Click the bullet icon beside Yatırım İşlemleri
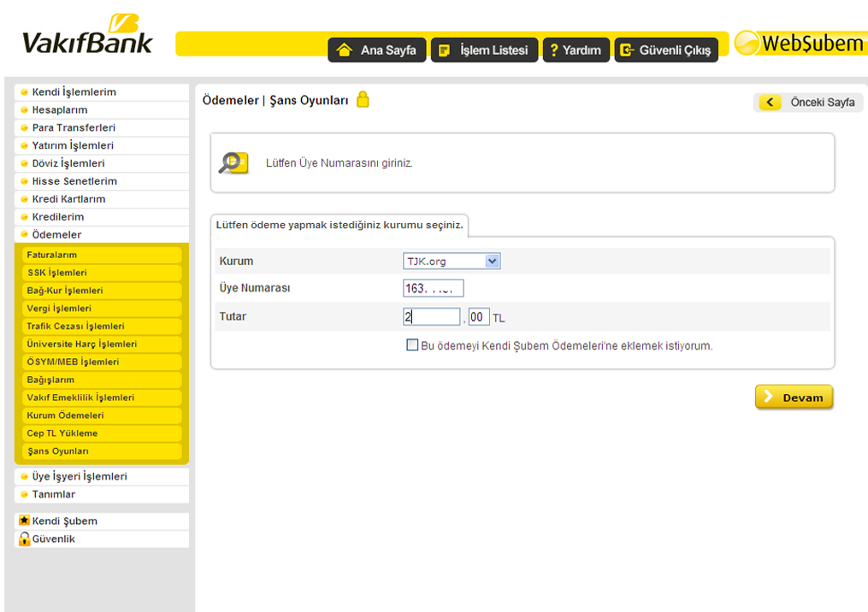 pos(24,145)
